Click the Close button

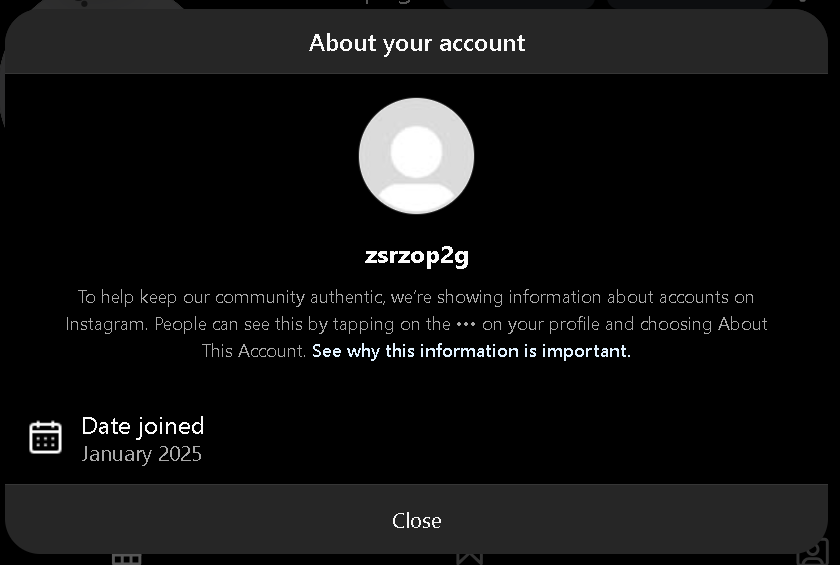(x=416, y=520)
